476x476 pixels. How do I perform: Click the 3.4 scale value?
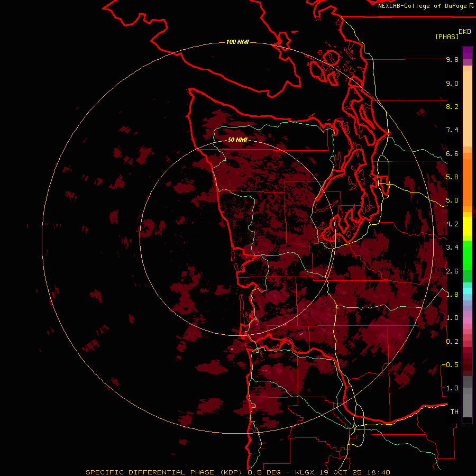452,248
